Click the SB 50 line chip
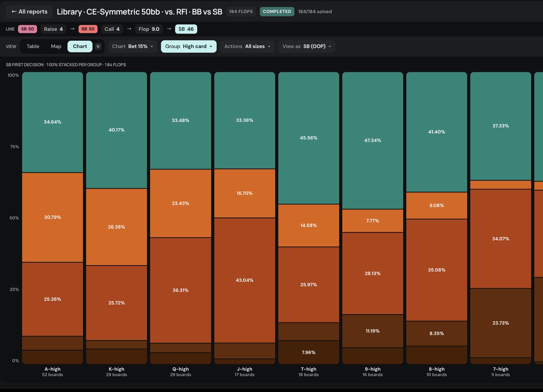543x392 pixels. 28,29
